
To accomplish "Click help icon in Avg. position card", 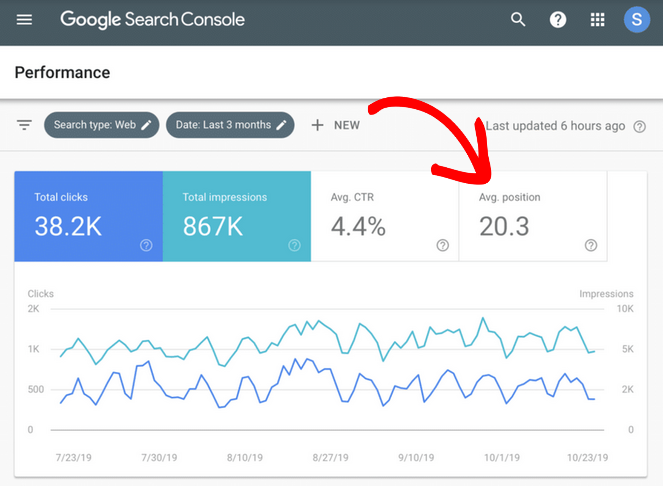I will [590, 245].
